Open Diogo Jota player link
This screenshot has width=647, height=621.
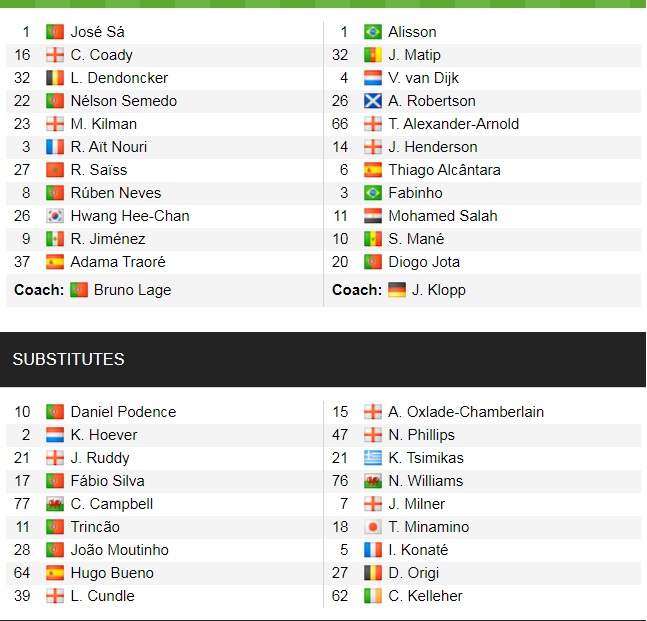[x=426, y=262]
